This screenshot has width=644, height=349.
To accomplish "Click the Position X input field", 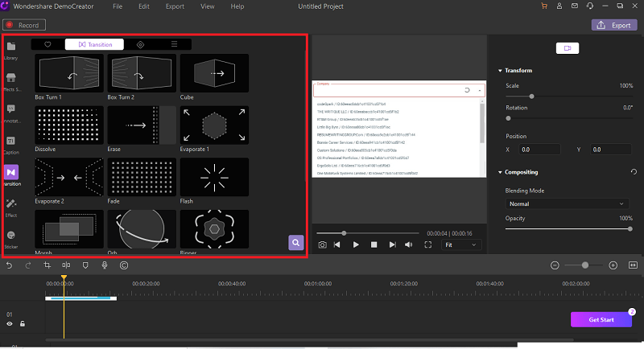I will coord(539,150).
